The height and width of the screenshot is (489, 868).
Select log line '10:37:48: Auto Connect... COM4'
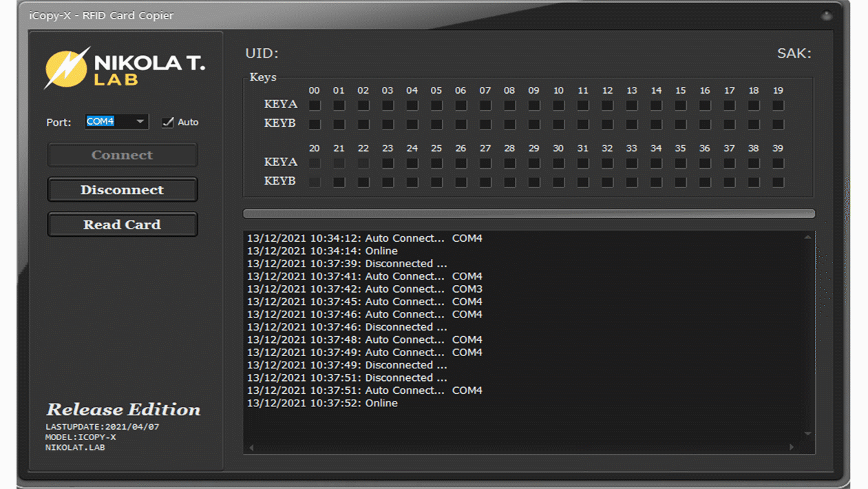(x=365, y=340)
